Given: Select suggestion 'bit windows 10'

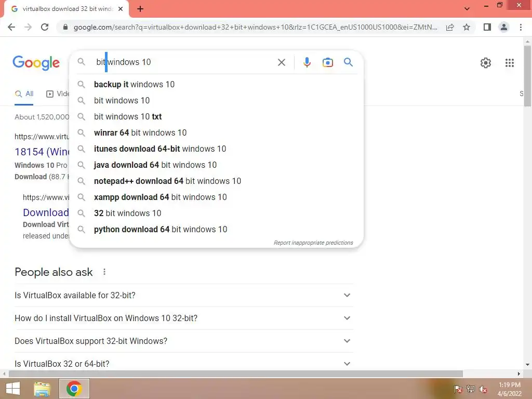Looking at the screenshot, I should click(216, 100).
